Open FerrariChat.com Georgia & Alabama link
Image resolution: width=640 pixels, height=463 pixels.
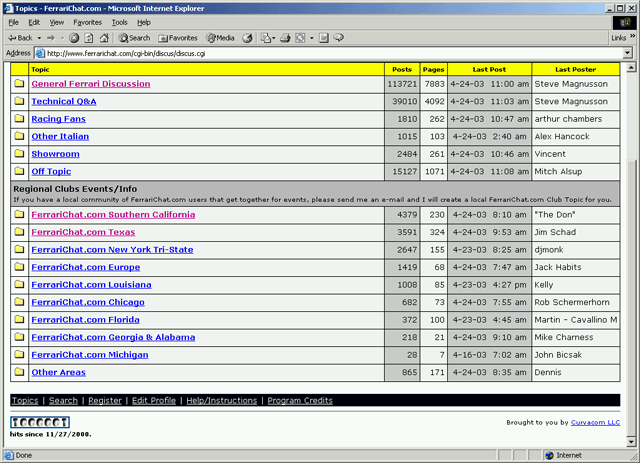pos(113,337)
